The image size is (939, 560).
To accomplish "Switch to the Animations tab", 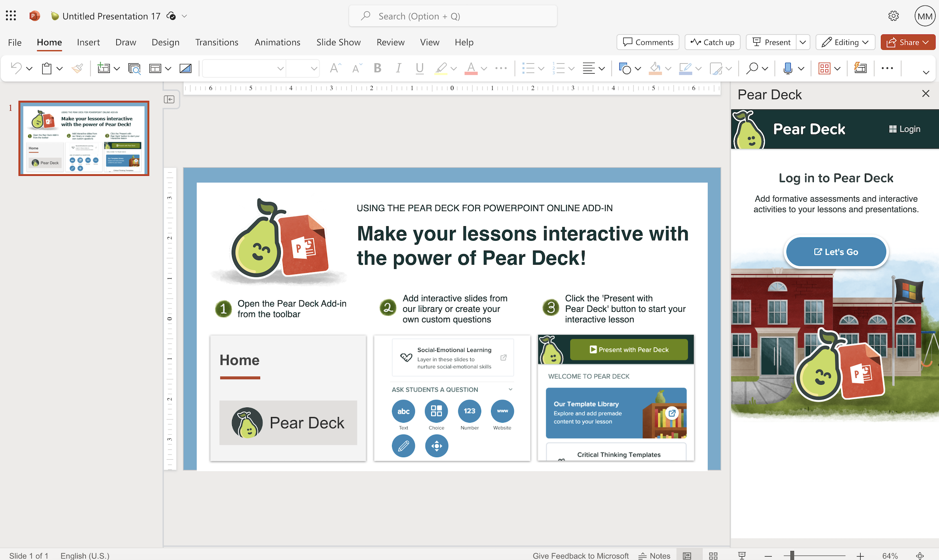I will point(277,42).
